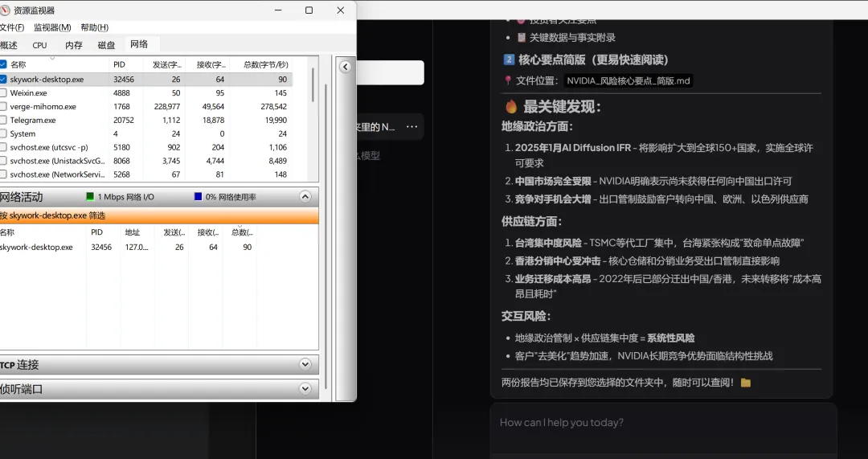The height and width of the screenshot is (459, 868).
Task: Select the 网络 tab
Action: click(139, 44)
